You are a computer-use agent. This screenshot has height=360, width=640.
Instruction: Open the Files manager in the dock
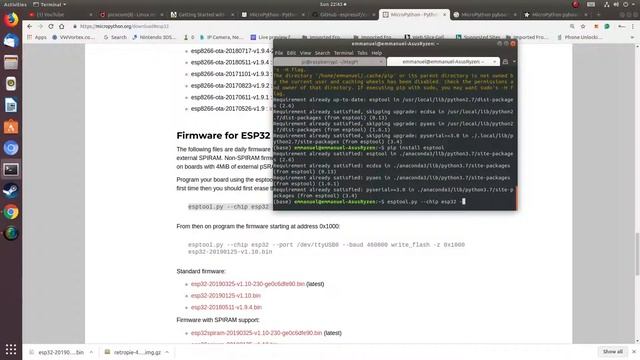[x=11, y=62]
